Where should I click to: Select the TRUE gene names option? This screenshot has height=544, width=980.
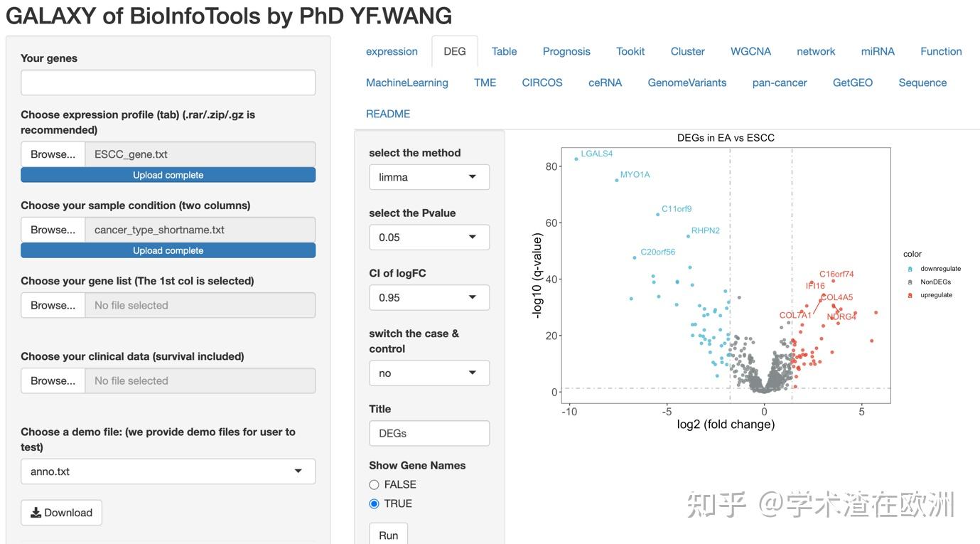coord(374,504)
